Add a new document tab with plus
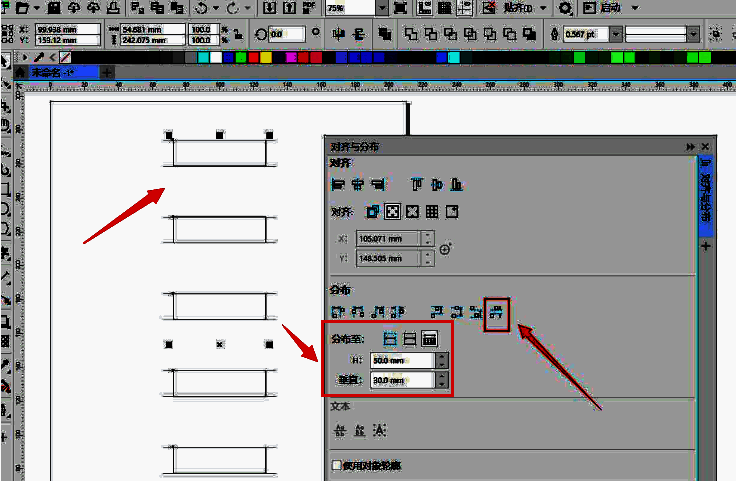This screenshot has height=481, width=736. [107, 72]
